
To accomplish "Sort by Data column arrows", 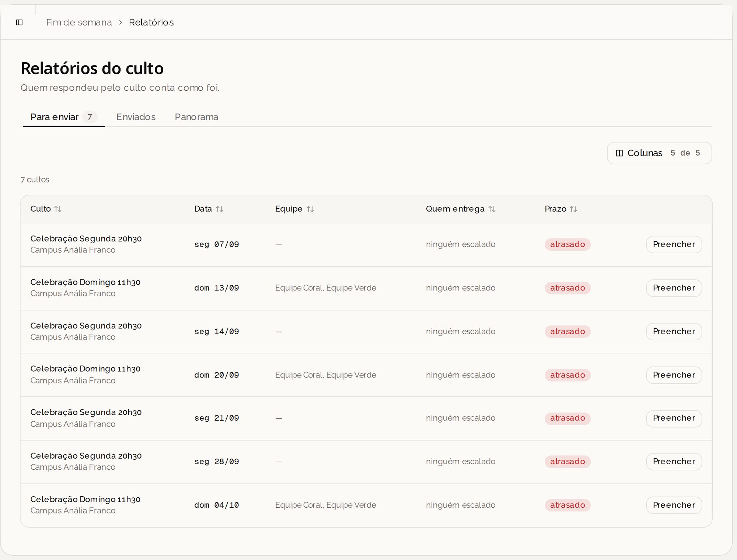I will click(x=220, y=209).
